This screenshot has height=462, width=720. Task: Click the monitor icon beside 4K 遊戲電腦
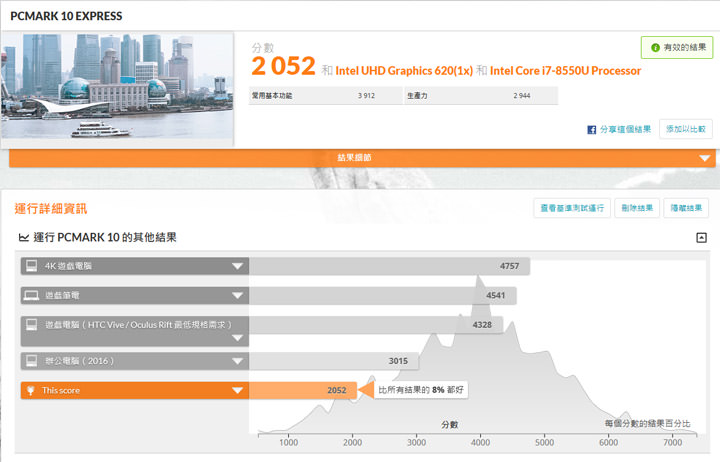pyautogui.click(x=31, y=266)
